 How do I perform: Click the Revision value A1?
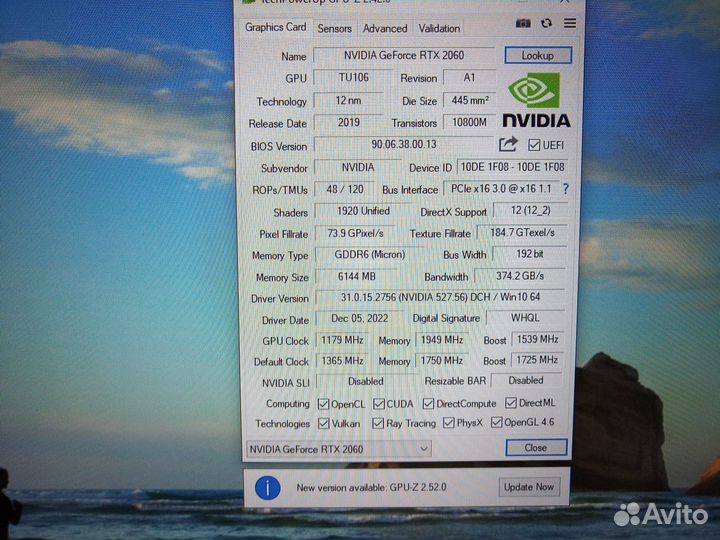tap(469, 78)
